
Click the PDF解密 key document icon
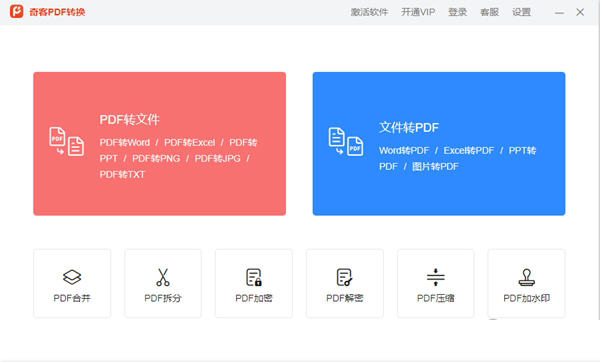[344, 277]
